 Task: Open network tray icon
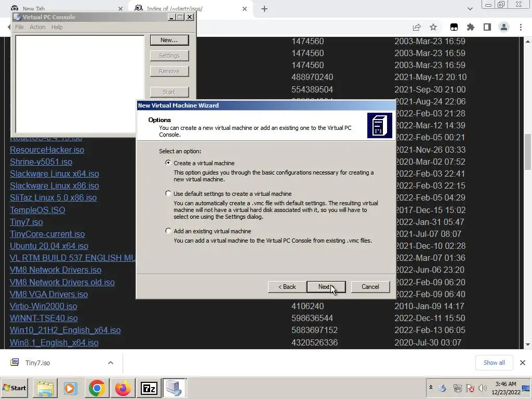coord(457,388)
